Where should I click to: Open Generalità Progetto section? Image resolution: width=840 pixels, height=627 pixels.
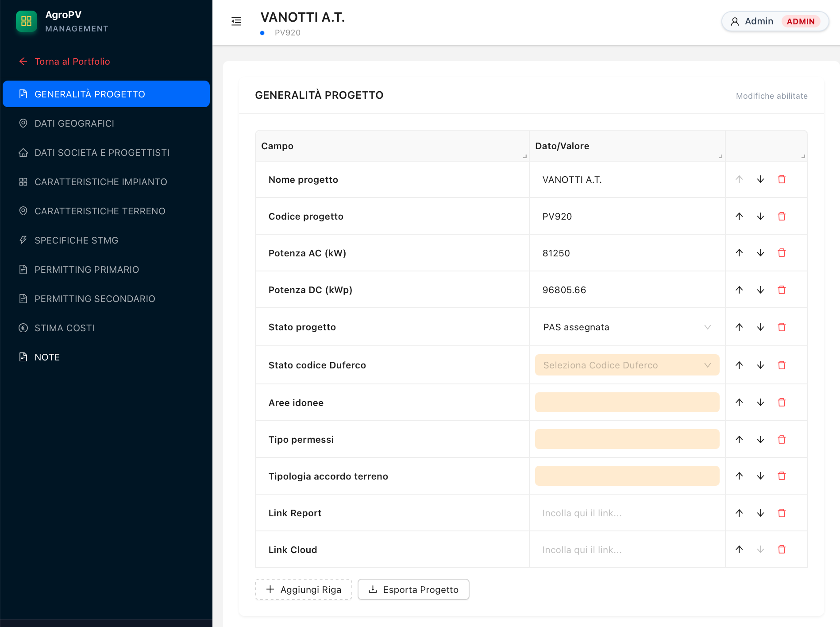coord(106,94)
